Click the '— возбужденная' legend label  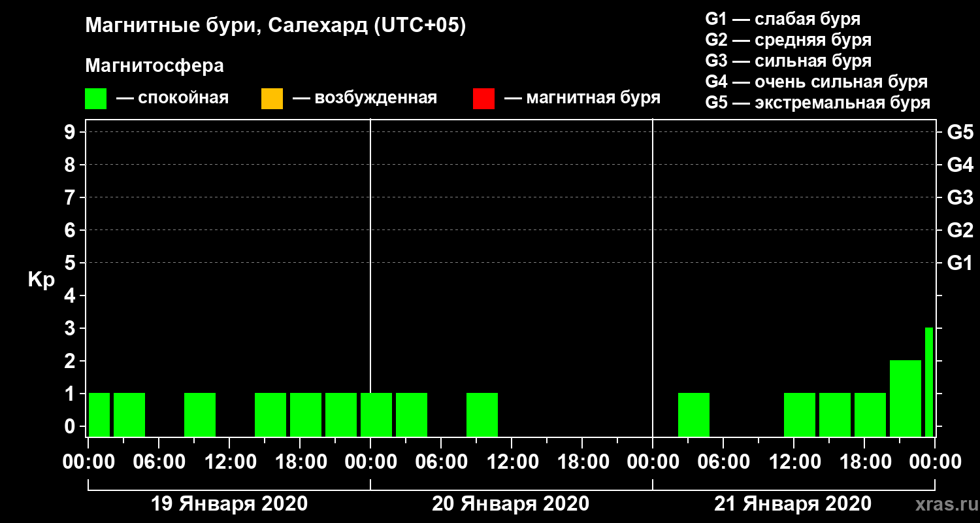click(365, 99)
